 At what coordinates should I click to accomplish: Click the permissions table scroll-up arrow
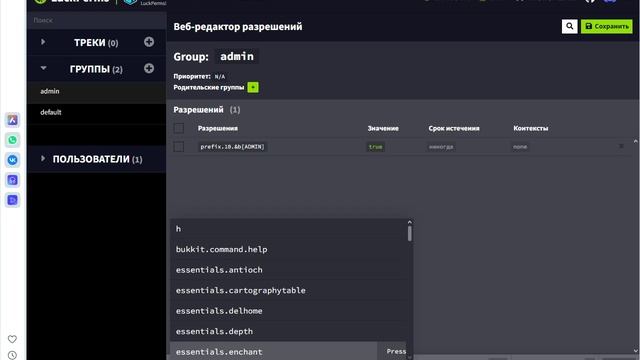(x=636, y=141)
